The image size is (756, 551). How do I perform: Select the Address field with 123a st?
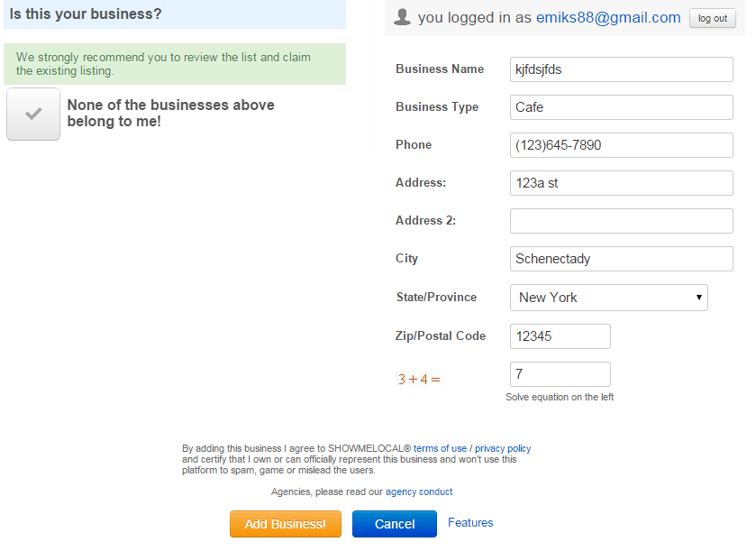point(622,183)
